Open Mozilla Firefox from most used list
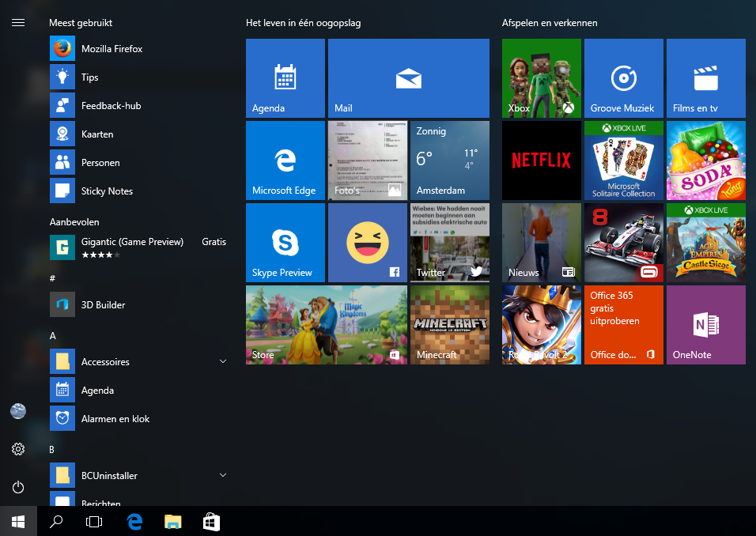 (x=111, y=49)
